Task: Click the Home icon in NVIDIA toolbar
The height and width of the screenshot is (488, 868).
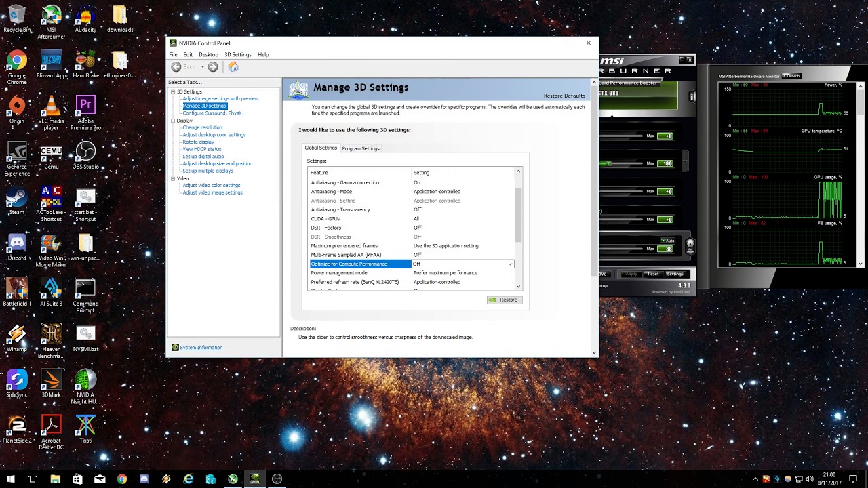Action: tap(233, 66)
